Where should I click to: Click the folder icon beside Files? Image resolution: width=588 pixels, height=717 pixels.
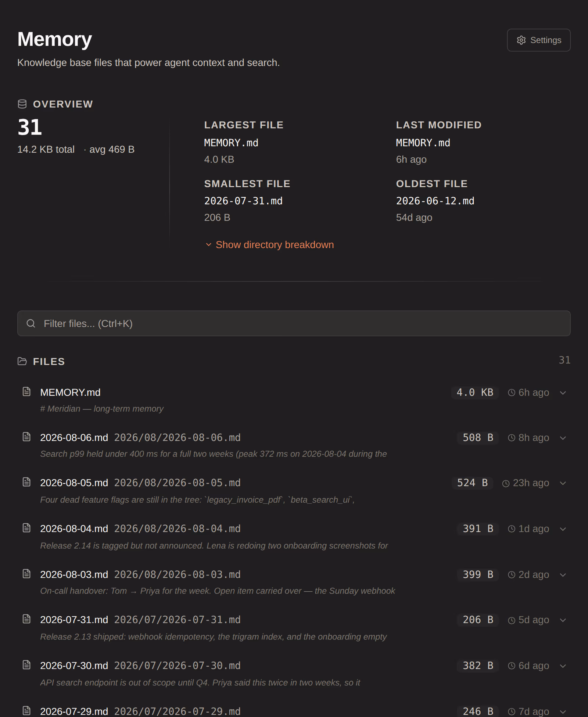click(22, 361)
